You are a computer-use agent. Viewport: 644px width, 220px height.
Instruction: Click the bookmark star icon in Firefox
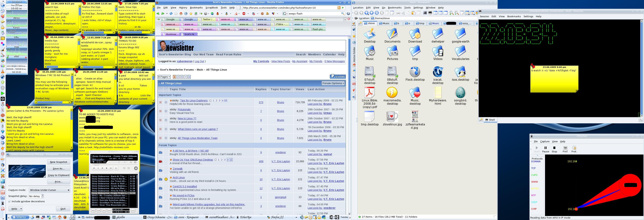point(191,14)
